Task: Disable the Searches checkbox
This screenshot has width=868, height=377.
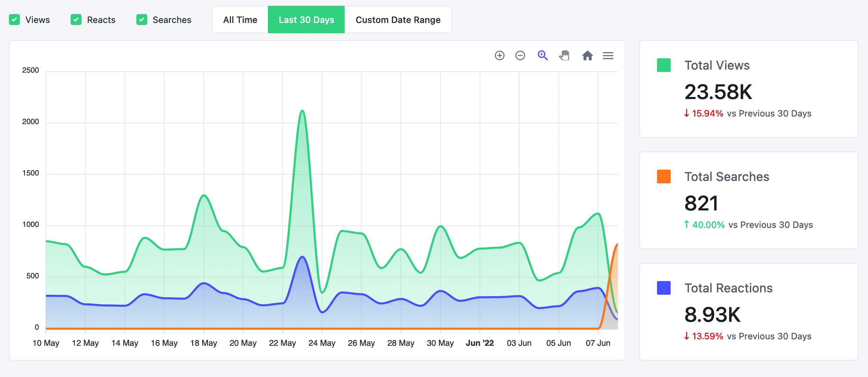Action: click(142, 20)
